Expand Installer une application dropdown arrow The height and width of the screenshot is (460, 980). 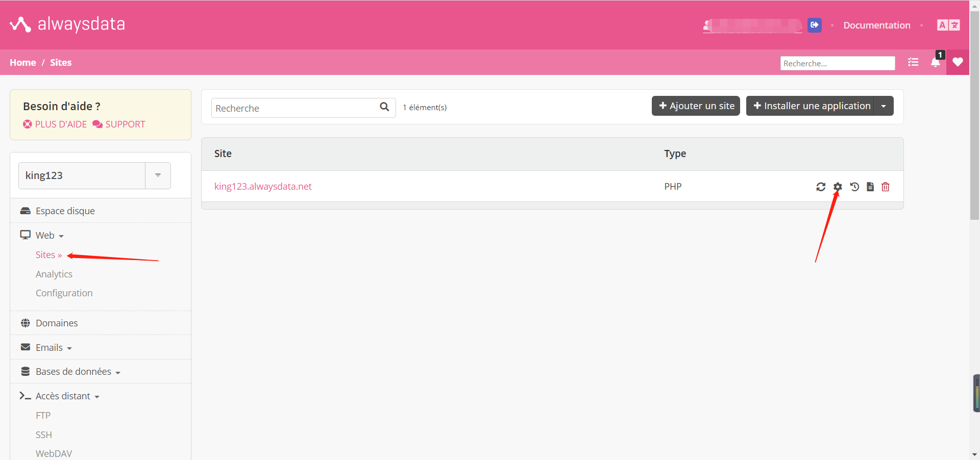coord(884,106)
